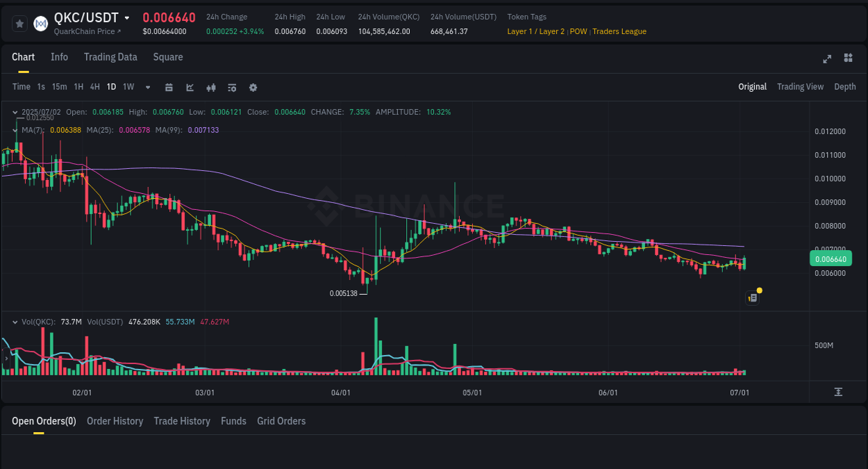Open the chart settings gear

pos(252,88)
